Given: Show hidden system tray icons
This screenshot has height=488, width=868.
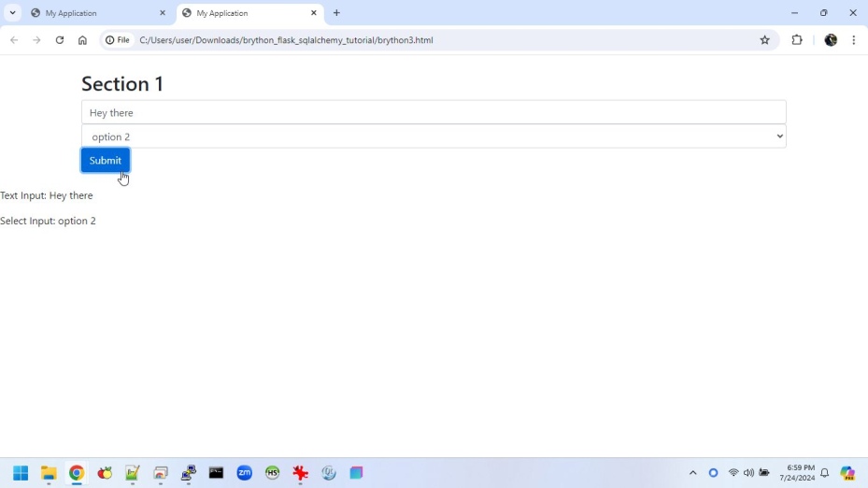Looking at the screenshot, I should [x=692, y=473].
